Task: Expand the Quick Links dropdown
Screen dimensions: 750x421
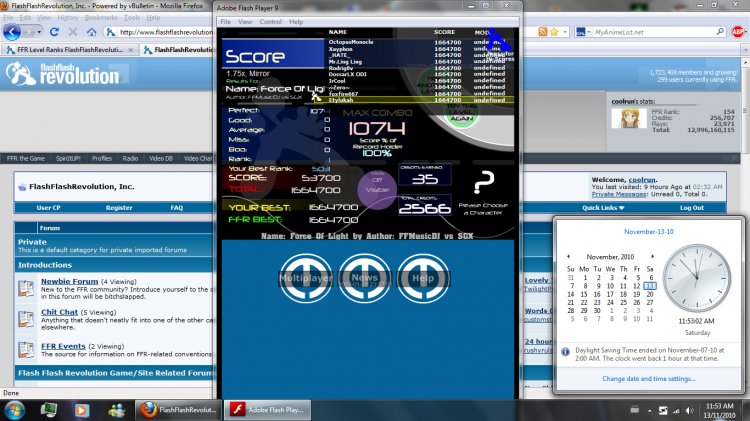Action: (603, 208)
